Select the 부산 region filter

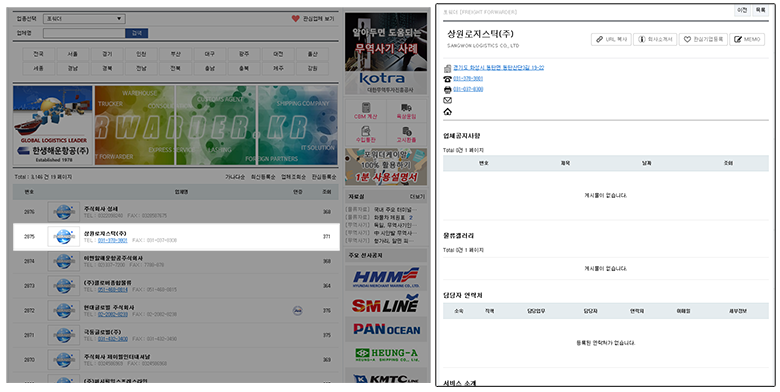point(175,54)
